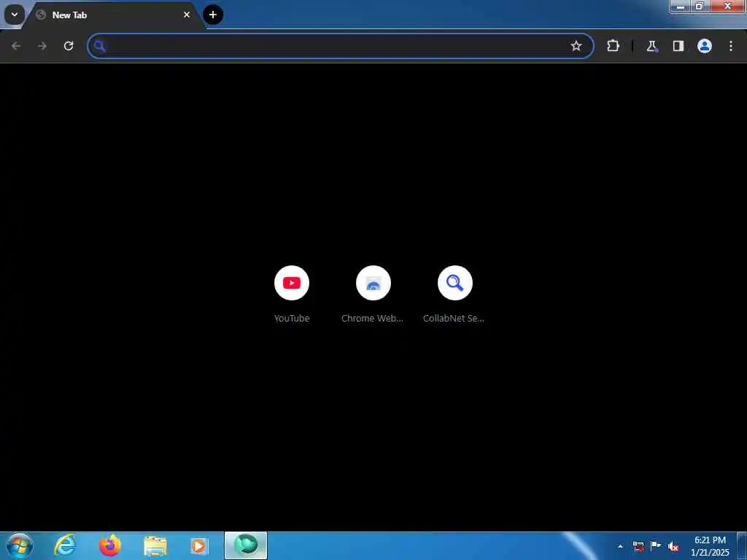The width and height of the screenshot is (747, 560).
Task: Go forward to the next page
Action: click(x=42, y=46)
